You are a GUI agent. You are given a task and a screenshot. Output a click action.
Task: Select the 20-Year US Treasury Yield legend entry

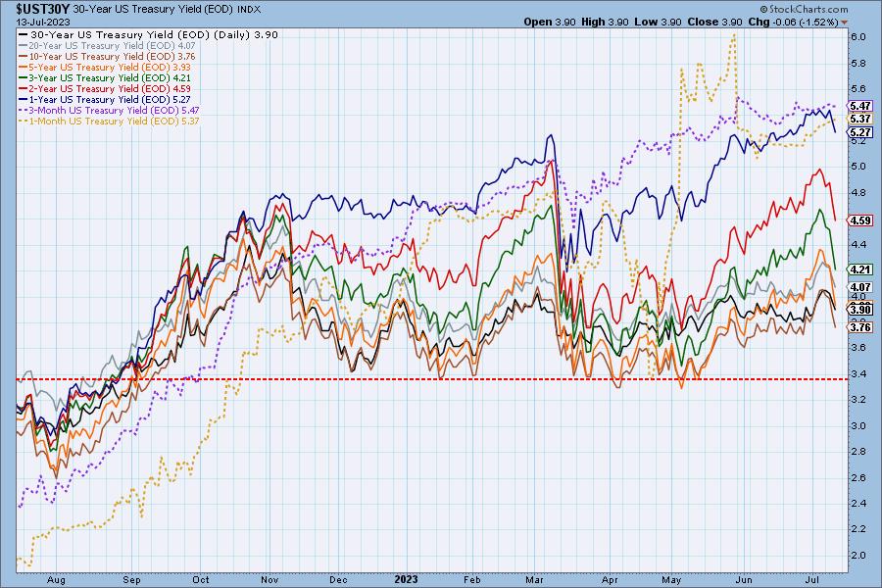point(108,46)
